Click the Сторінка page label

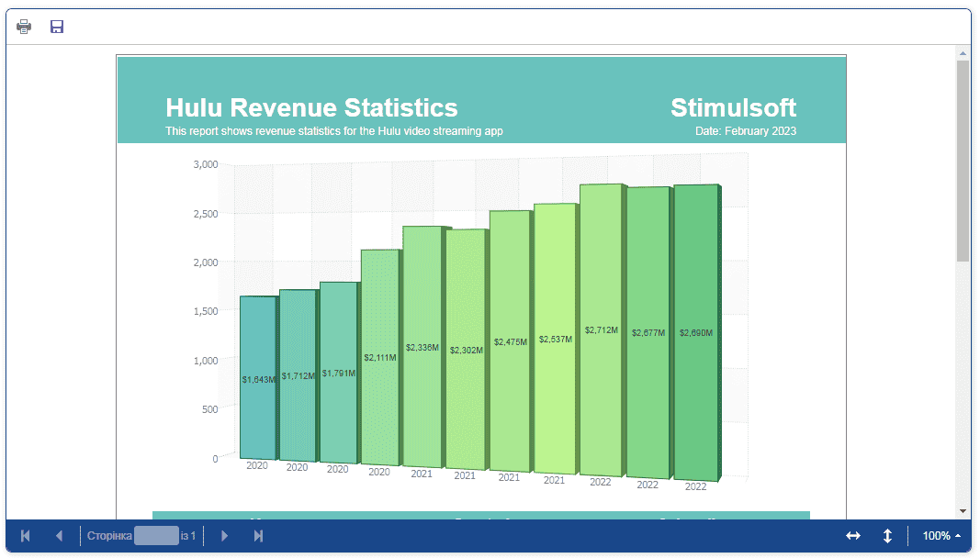tap(109, 536)
